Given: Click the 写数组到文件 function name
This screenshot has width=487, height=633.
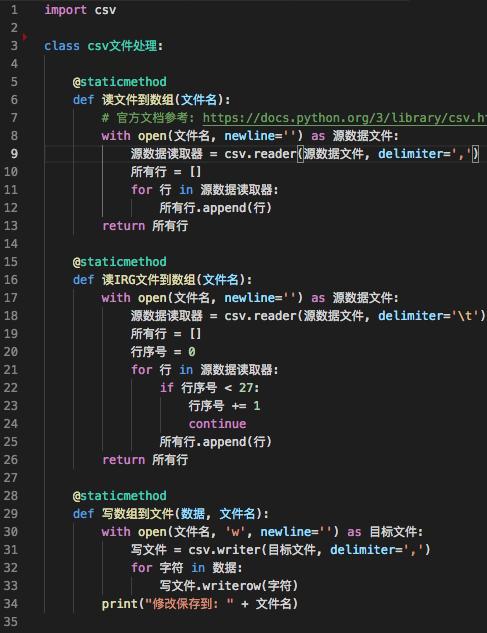Looking at the screenshot, I should (138, 514).
